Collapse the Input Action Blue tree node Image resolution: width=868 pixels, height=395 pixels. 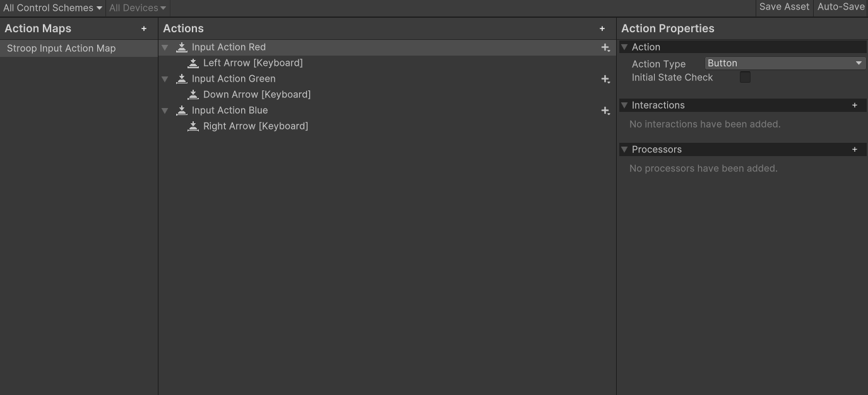pos(165,111)
